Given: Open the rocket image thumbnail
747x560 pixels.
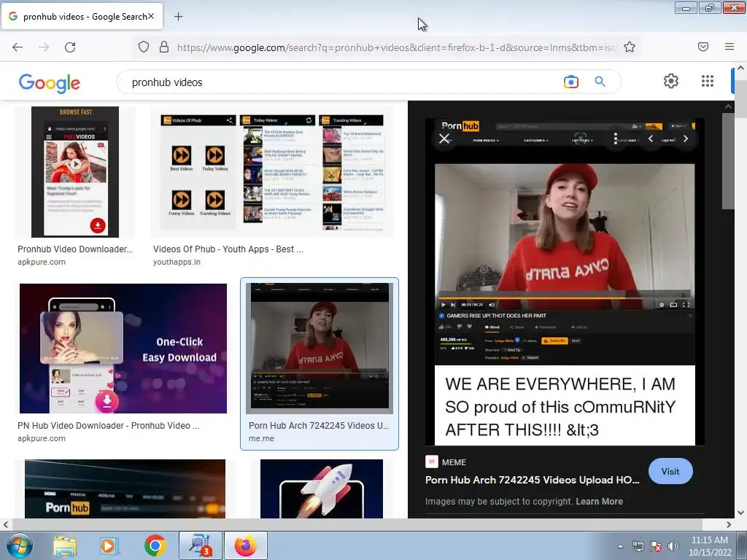Looking at the screenshot, I should click(x=322, y=489).
